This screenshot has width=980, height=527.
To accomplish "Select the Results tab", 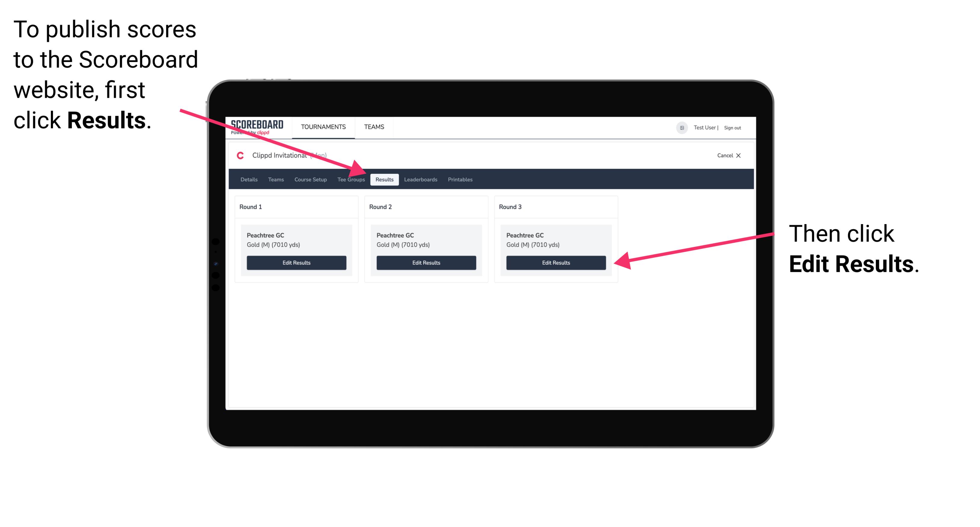I will pos(384,180).
